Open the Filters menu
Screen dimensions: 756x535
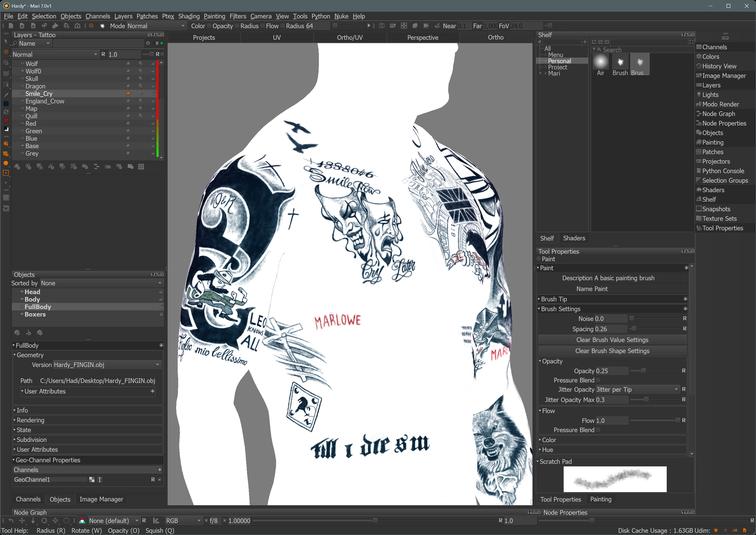[x=237, y=16]
